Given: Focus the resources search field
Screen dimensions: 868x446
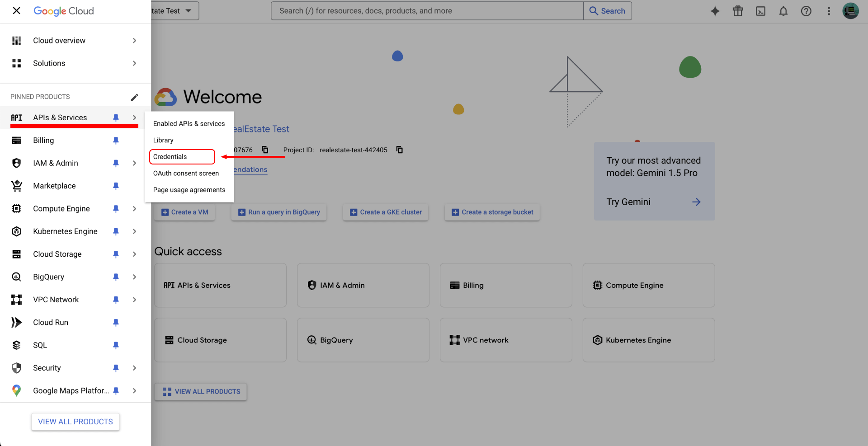Looking at the screenshot, I should pos(426,11).
